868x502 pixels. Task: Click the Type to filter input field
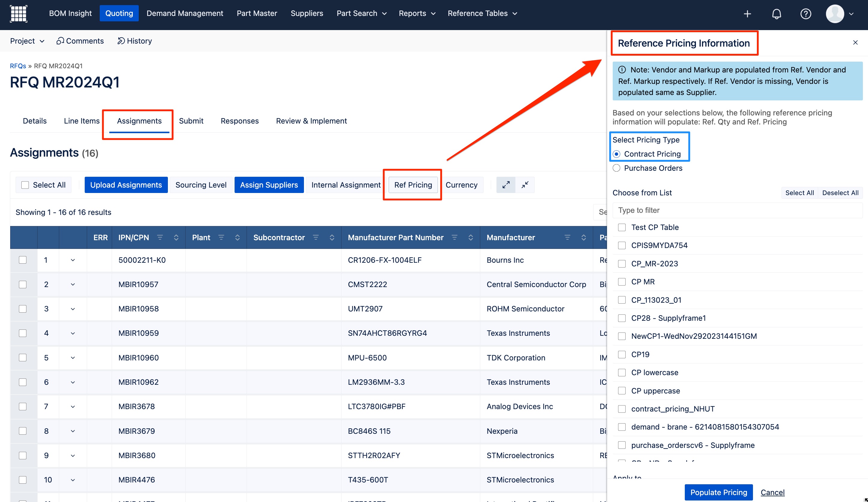coord(737,210)
